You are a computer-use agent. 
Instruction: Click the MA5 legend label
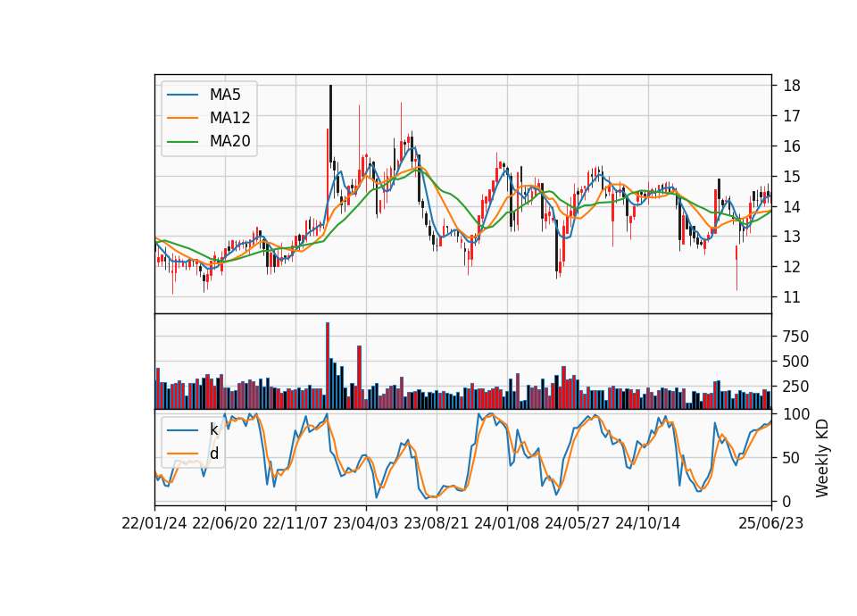(225, 95)
